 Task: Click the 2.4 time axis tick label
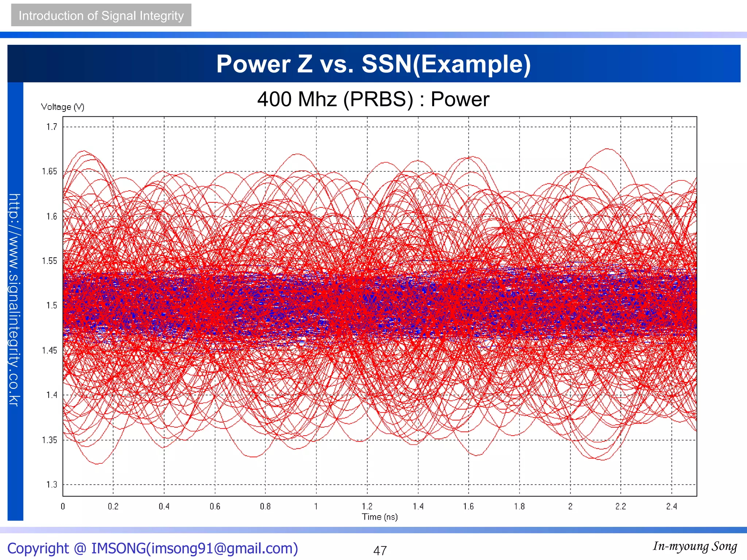[671, 506]
